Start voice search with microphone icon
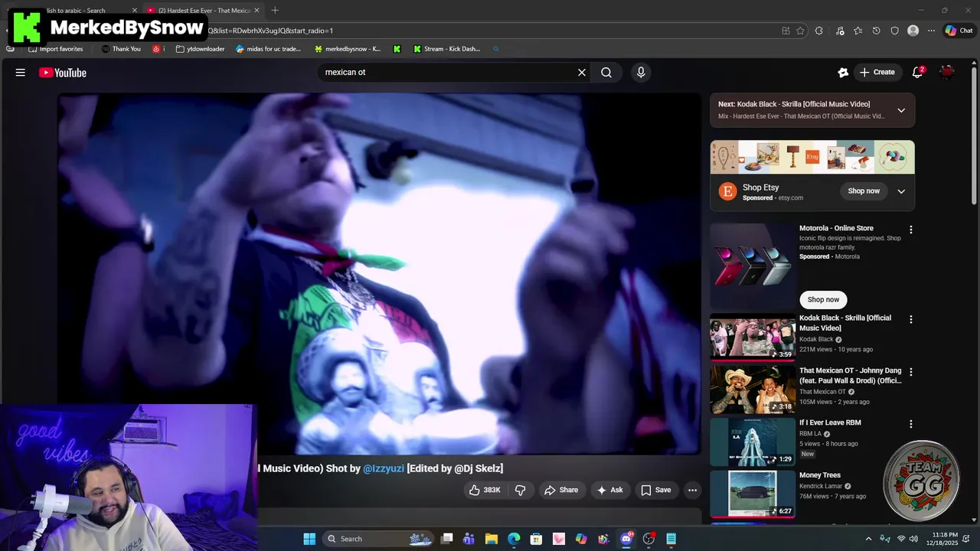 pos(641,73)
